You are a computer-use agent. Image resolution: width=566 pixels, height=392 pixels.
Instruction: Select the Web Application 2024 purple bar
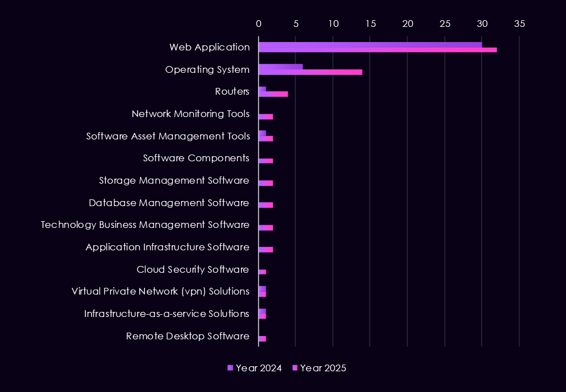(370, 45)
